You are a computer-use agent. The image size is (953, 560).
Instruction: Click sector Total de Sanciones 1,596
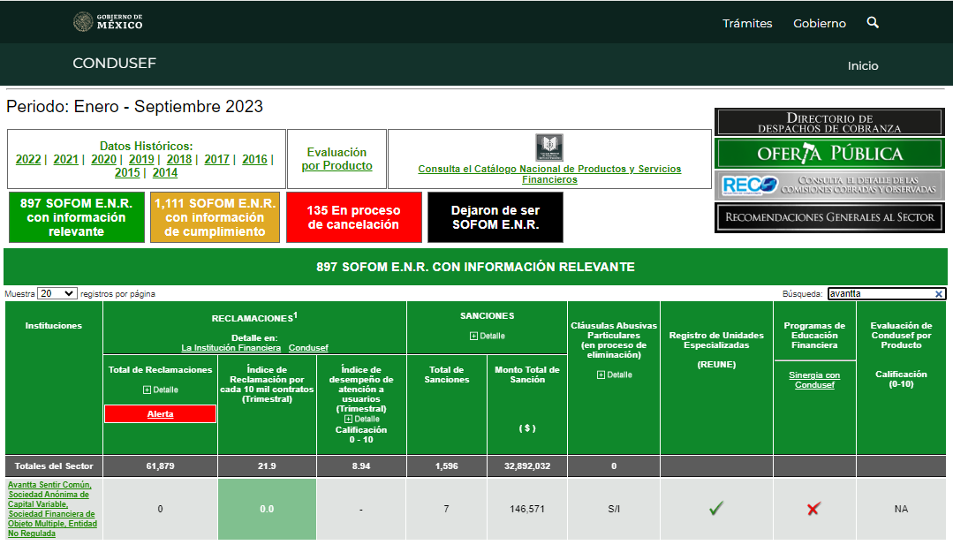(x=447, y=466)
